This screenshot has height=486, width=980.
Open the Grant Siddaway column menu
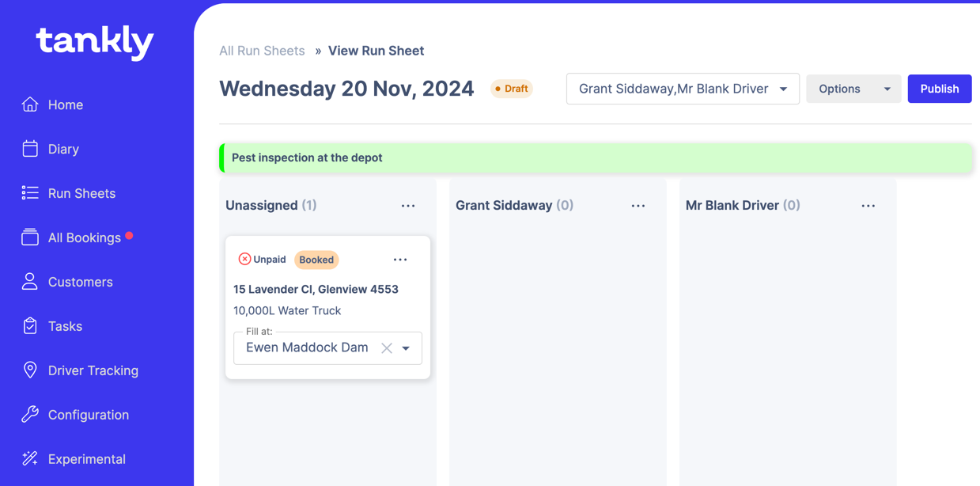click(x=638, y=206)
